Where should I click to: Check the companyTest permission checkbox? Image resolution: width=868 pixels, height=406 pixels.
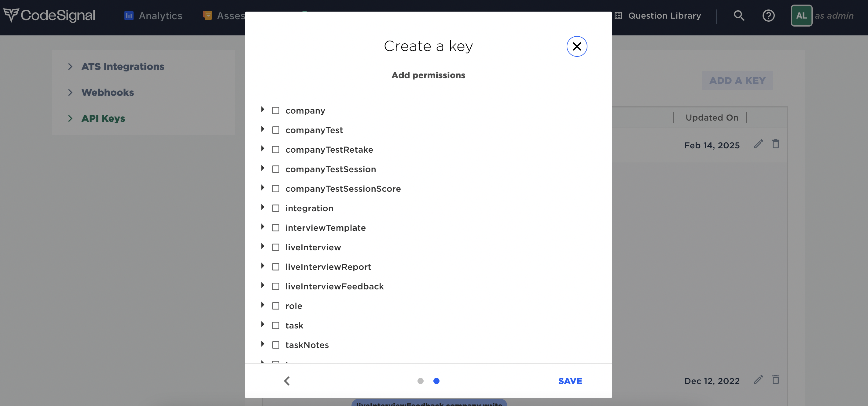click(x=276, y=130)
